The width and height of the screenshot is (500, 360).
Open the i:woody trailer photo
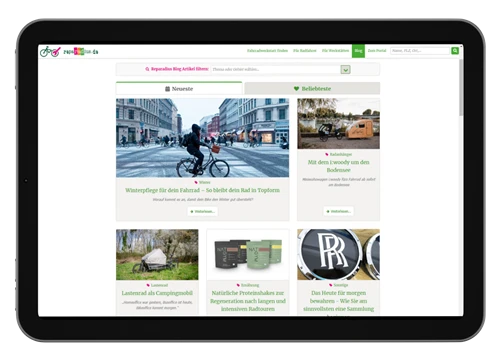(338, 124)
